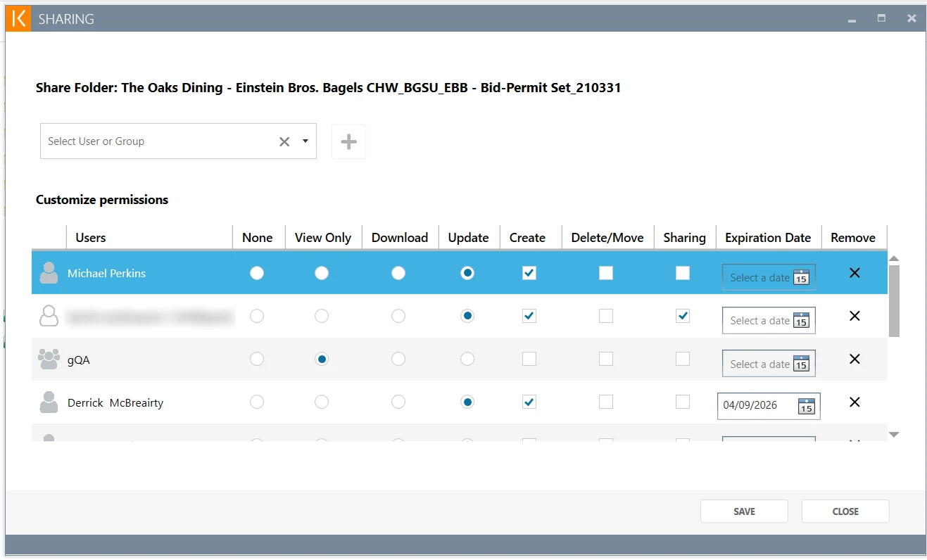
Task: Check the Create box for gQA
Action: [529, 359]
